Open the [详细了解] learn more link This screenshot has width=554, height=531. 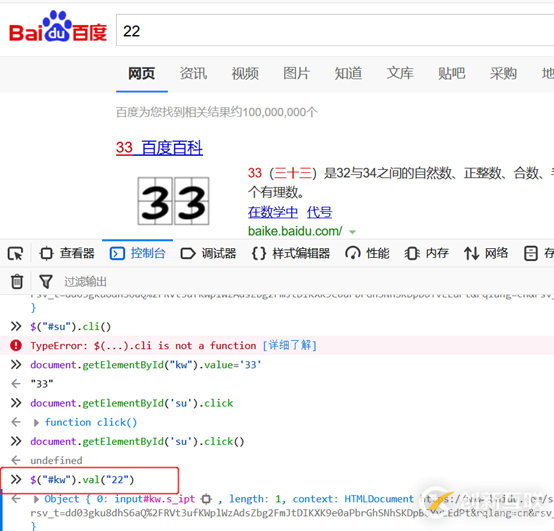(x=290, y=345)
